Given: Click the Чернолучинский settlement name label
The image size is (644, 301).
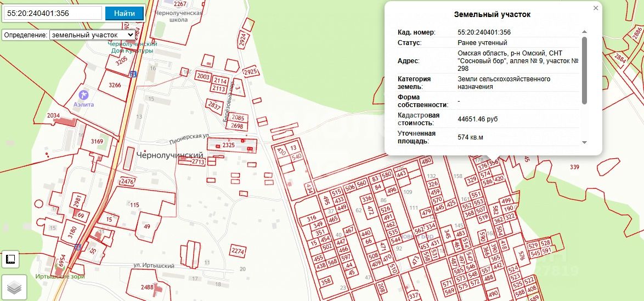Looking at the screenshot, I should [x=170, y=155].
